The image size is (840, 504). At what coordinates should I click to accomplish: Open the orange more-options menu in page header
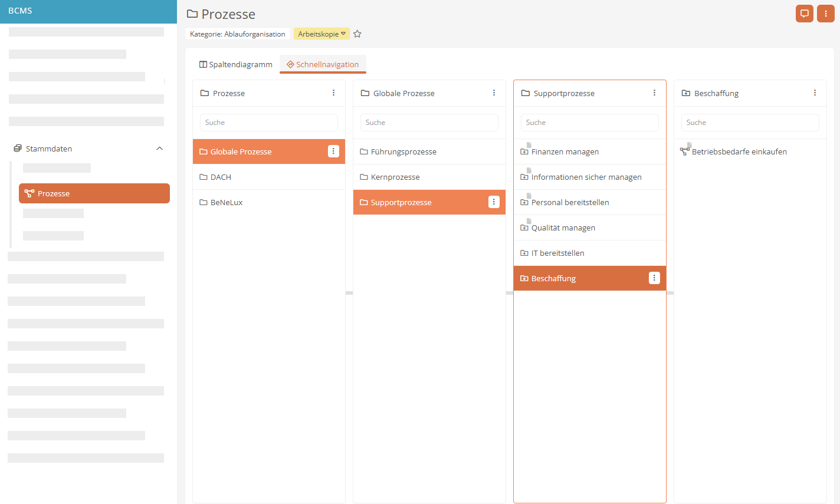click(825, 14)
